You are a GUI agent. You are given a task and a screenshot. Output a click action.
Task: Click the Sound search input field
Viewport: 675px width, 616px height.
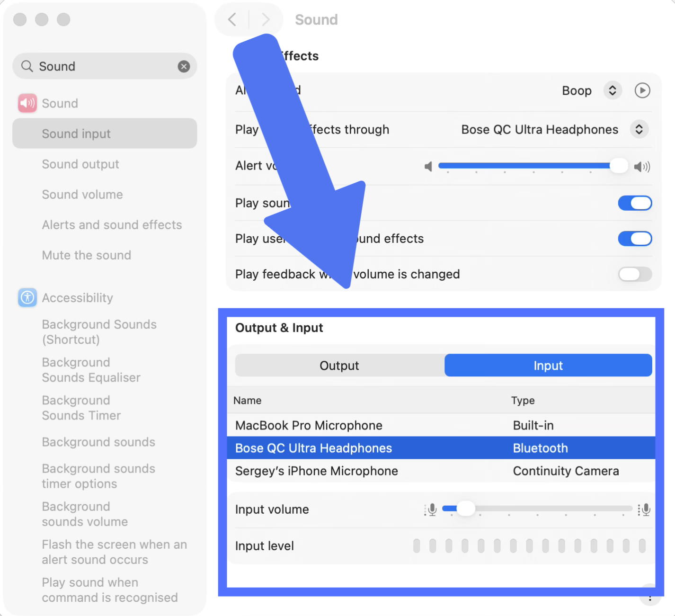tap(105, 66)
